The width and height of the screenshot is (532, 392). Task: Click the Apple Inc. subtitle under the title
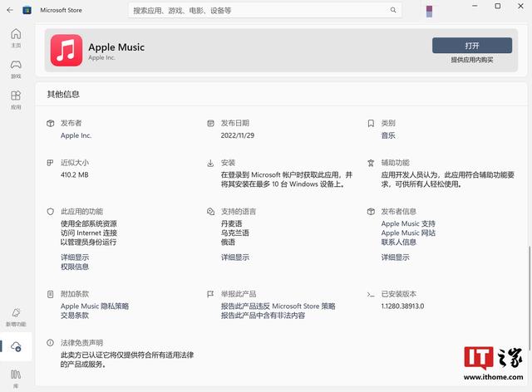coord(101,57)
